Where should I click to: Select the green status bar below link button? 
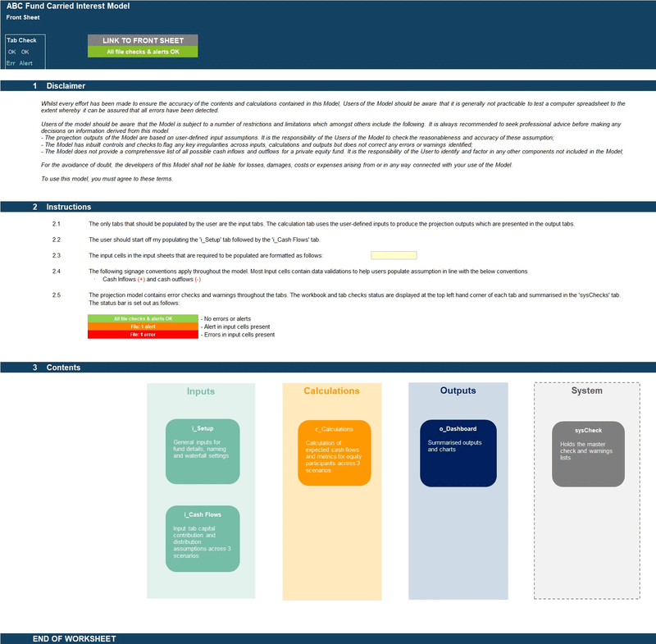click(x=143, y=52)
